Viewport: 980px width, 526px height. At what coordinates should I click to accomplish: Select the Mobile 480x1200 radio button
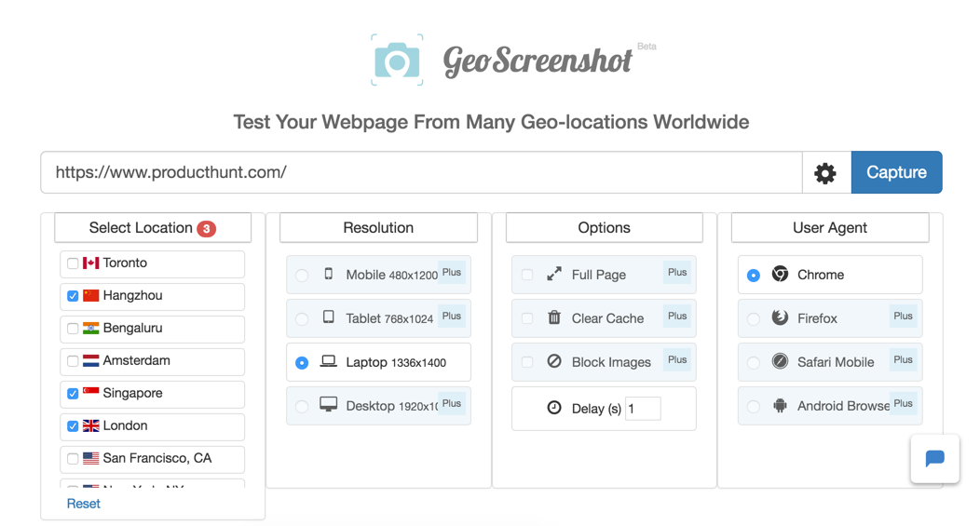(x=302, y=276)
